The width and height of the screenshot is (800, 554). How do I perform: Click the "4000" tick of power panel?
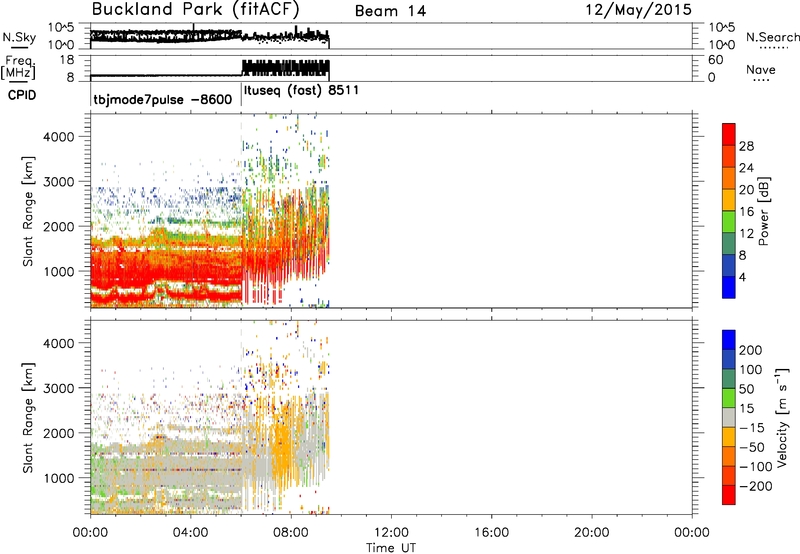(x=58, y=137)
